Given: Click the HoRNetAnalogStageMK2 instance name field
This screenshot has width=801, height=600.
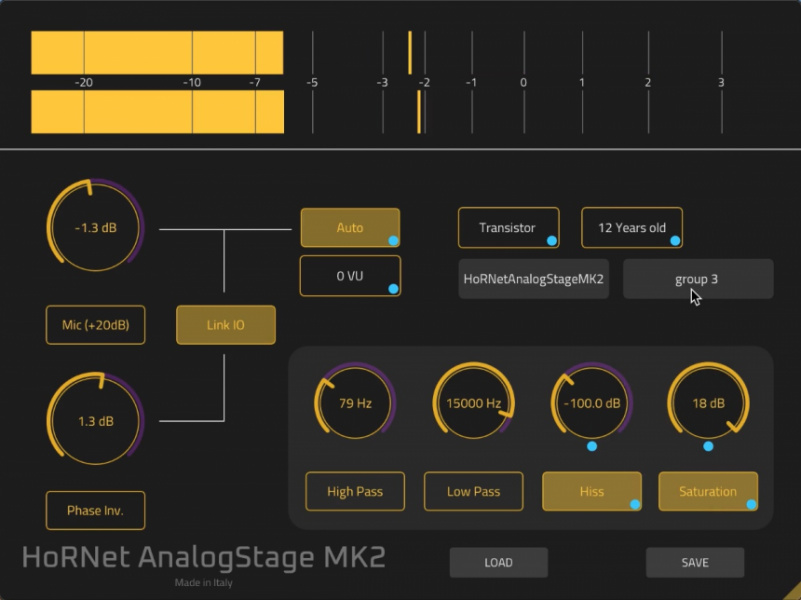Looking at the screenshot, I should point(532,278).
